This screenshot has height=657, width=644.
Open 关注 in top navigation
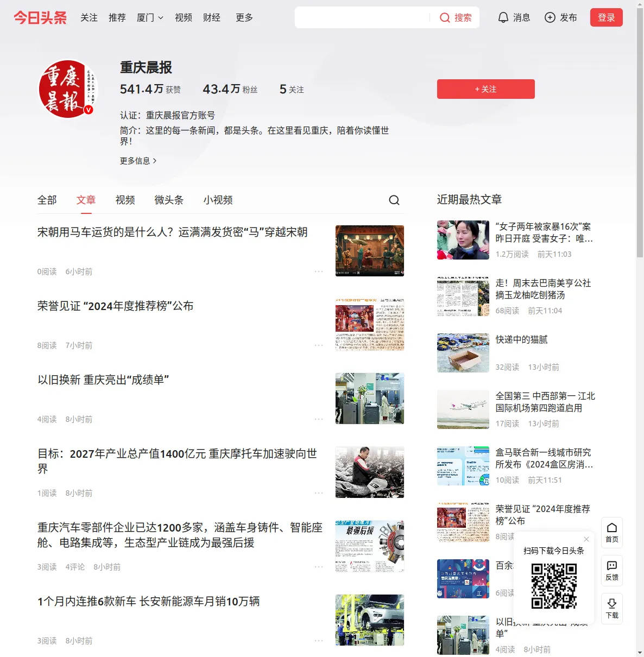[89, 17]
